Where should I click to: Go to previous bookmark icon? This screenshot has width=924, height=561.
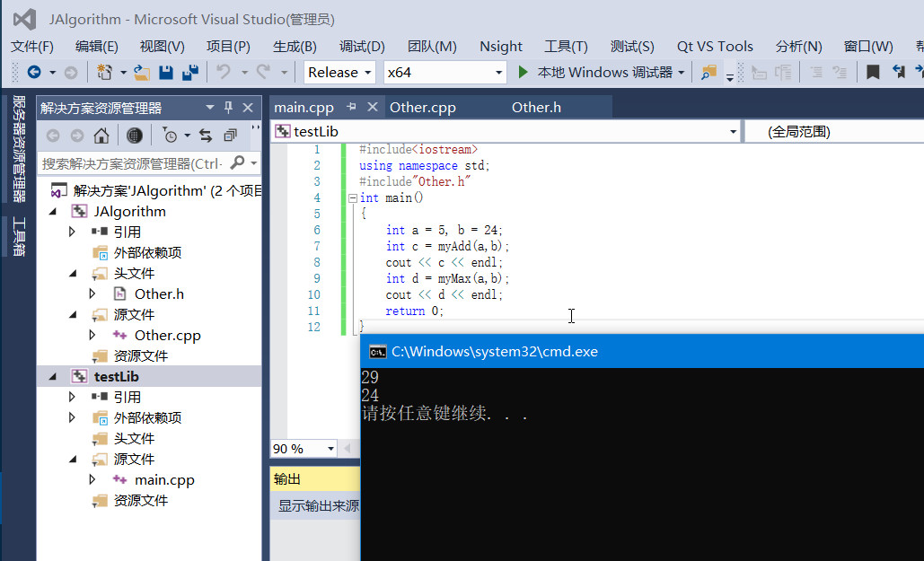[899, 72]
